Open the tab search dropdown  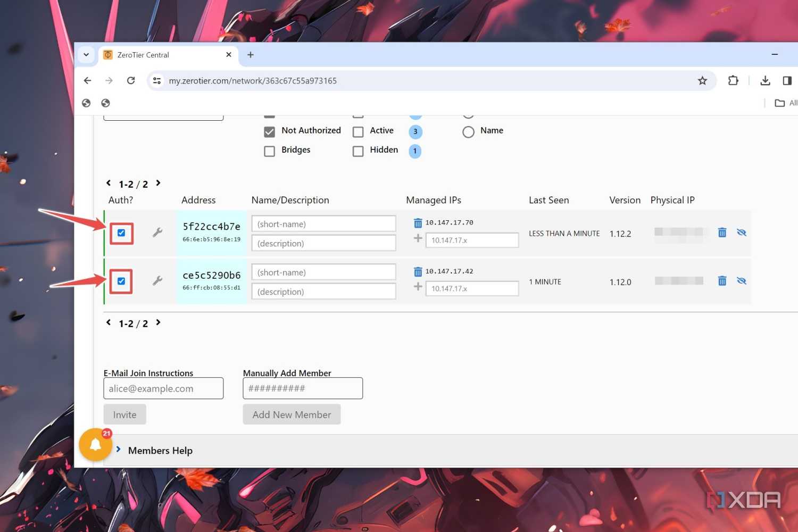coord(86,55)
